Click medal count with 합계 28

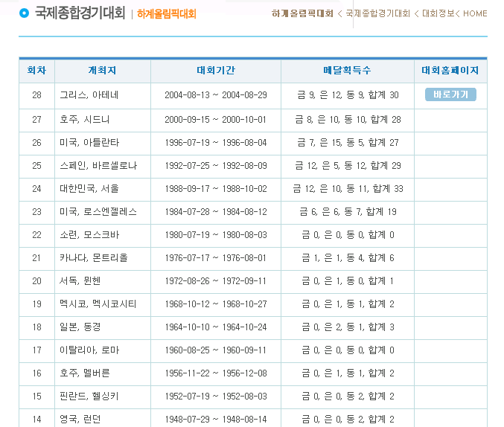348,120
